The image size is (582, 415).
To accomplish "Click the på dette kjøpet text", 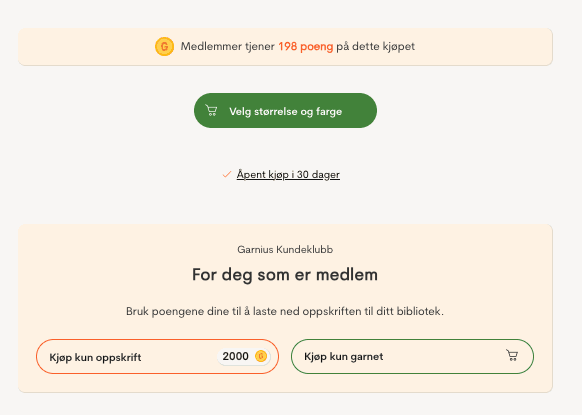I will pyautogui.click(x=376, y=47).
